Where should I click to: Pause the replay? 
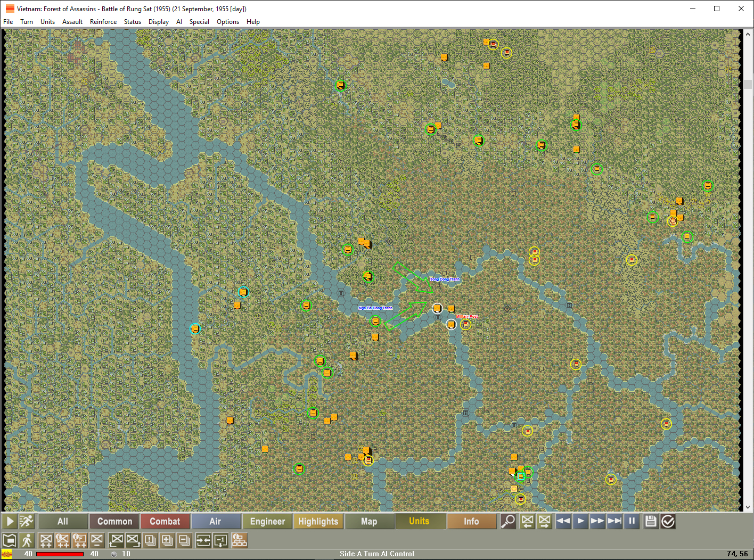pos(632,521)
